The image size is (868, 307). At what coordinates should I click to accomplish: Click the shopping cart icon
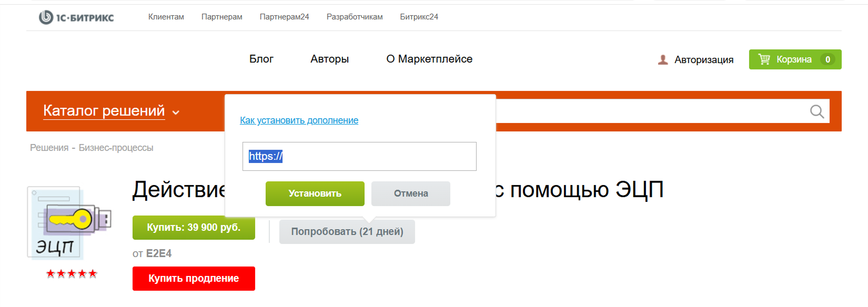[764, 59]
